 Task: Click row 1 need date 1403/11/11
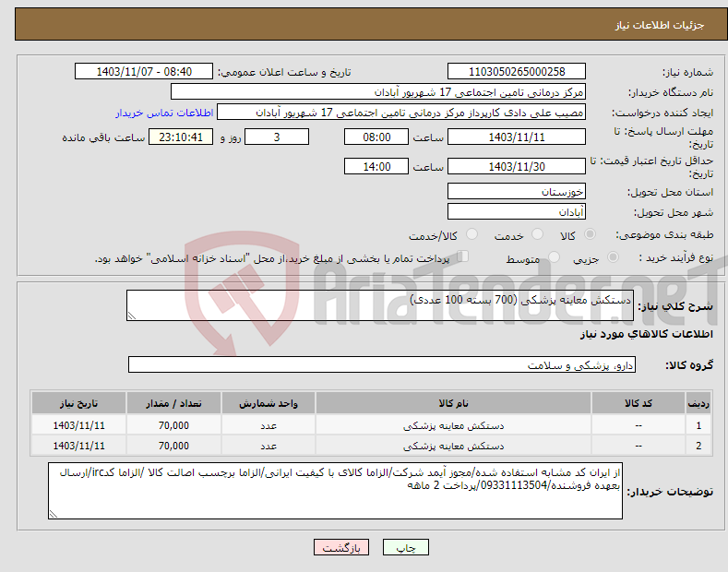coord(79,425)
